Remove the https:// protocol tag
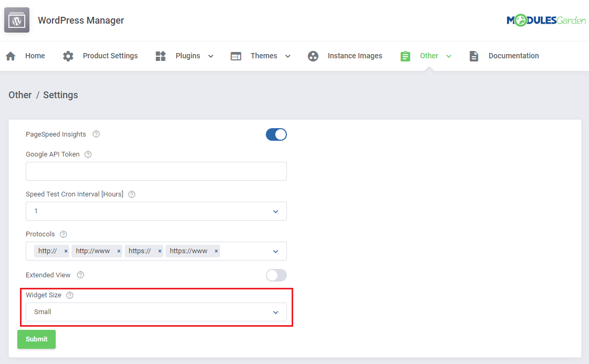This screenshot has height=364, width=589. pyautogui.click(x=160, y=251)
